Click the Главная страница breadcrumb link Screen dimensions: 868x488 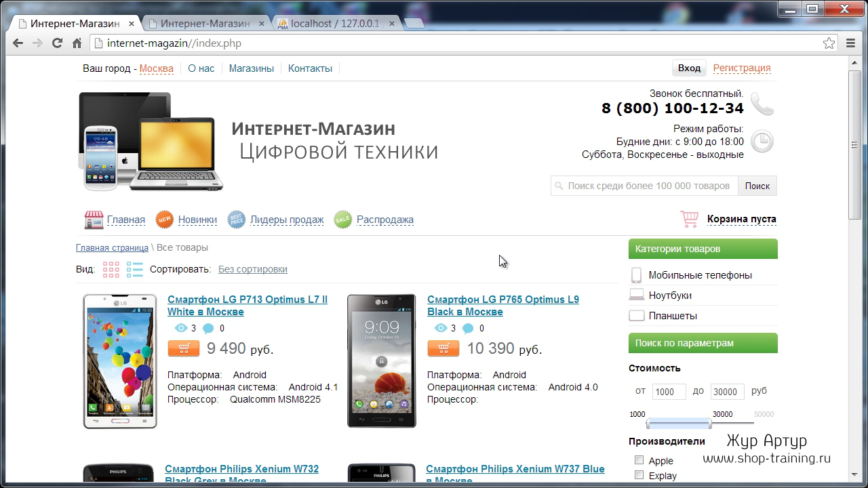click(x=112, y=247)
